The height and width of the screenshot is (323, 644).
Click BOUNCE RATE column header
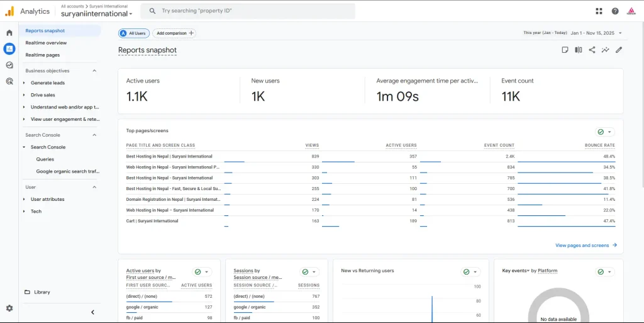coord(599,145)
